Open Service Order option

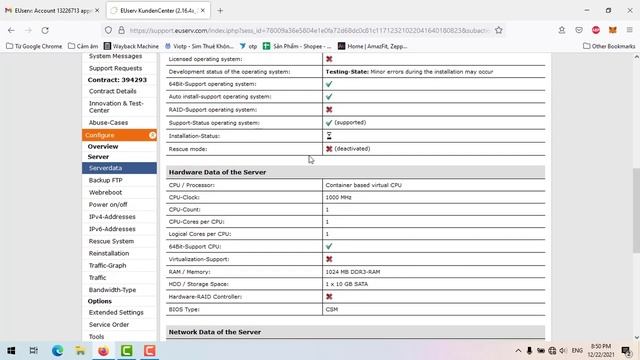click(109, 324)
